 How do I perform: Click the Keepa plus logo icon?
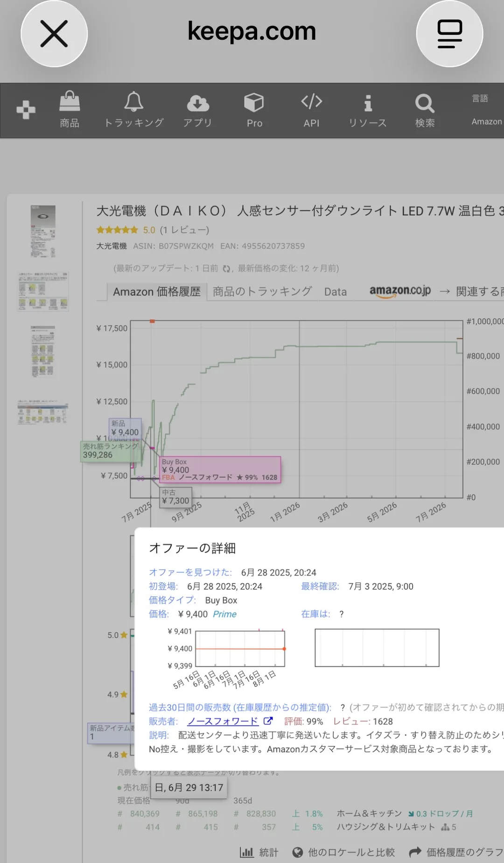26,110
